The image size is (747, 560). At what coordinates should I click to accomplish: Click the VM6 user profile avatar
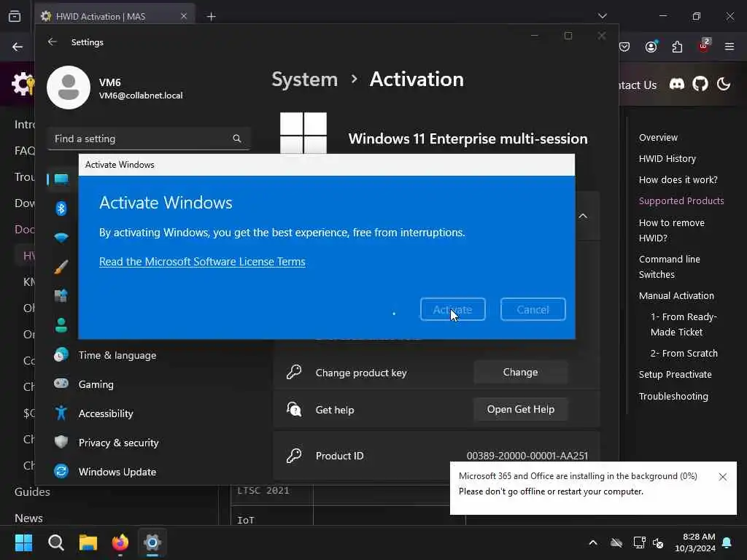click(x=69, y=87)
